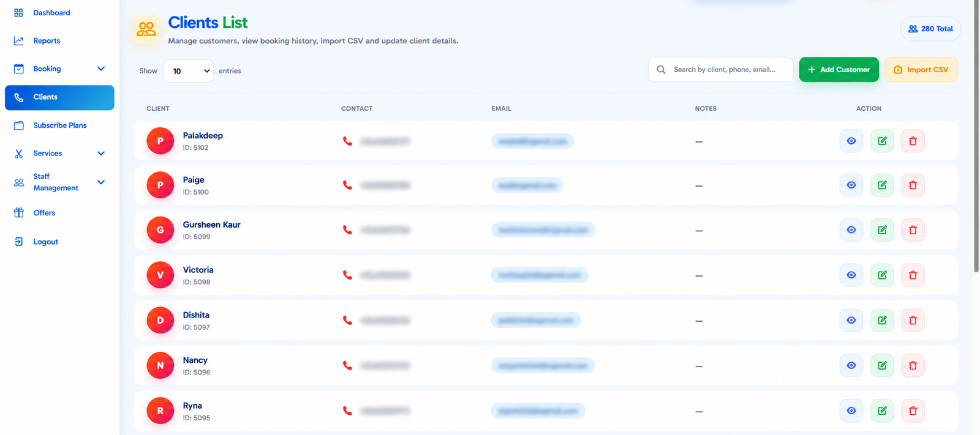The width and height of the screenshot is (980, 435).
Task: Open the Offers page
Action: (44, 213)
